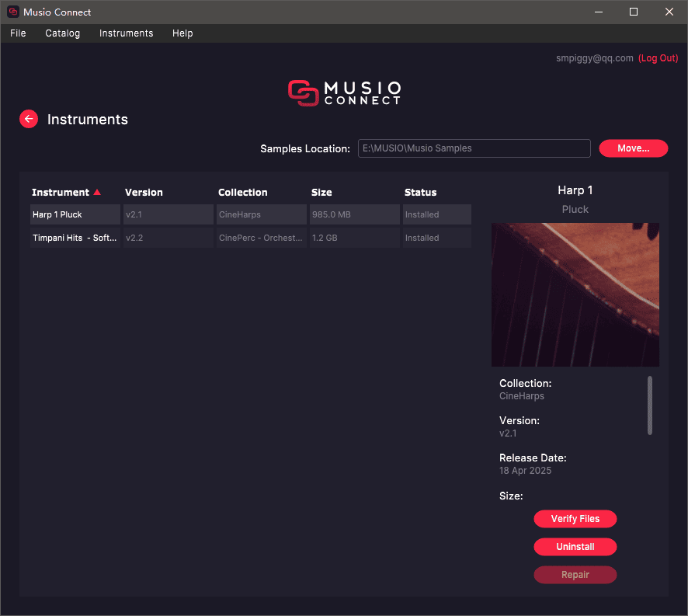Sort by Status column header
Image resolution: width=688 pixels, height=616 pixels.
point(420,193)
